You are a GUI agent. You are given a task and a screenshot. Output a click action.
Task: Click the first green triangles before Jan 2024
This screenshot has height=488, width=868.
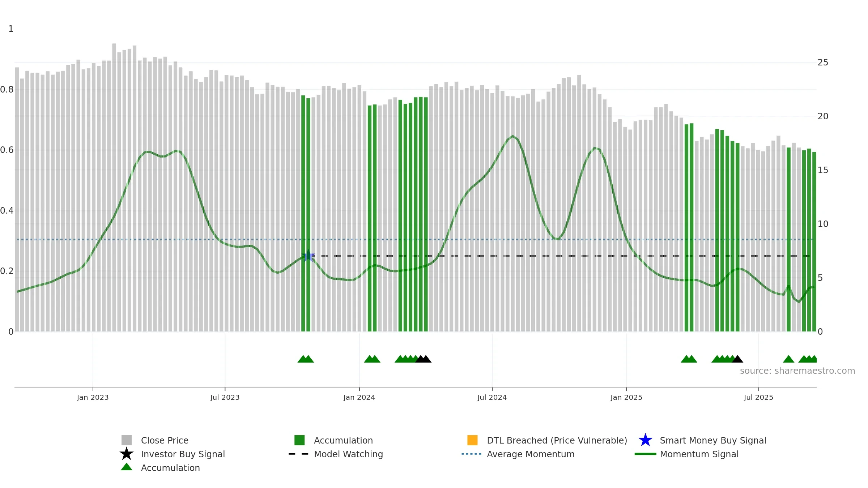click(306, 359)
